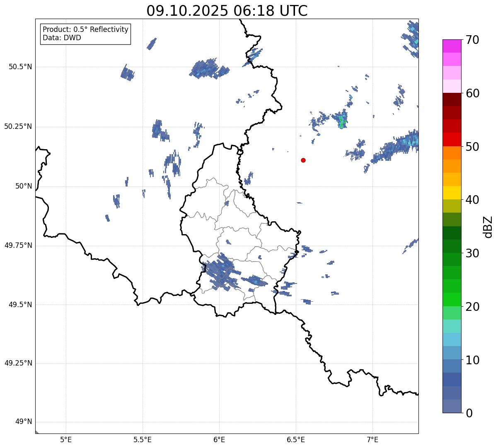Click the bright red colorbar swatch above 50
This screenshot has width=498, height=448.
pyautogui.click(x=452, y=139)
